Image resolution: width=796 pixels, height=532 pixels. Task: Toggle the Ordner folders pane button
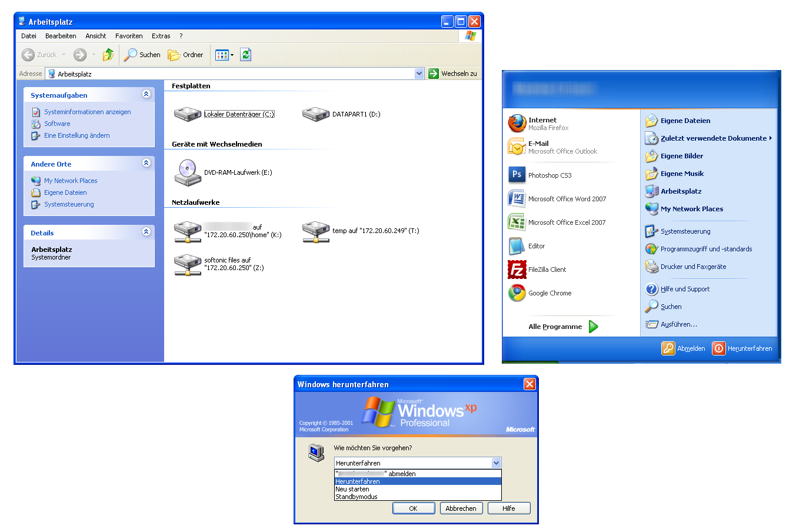pyautogui.click(x=185, y=55)
